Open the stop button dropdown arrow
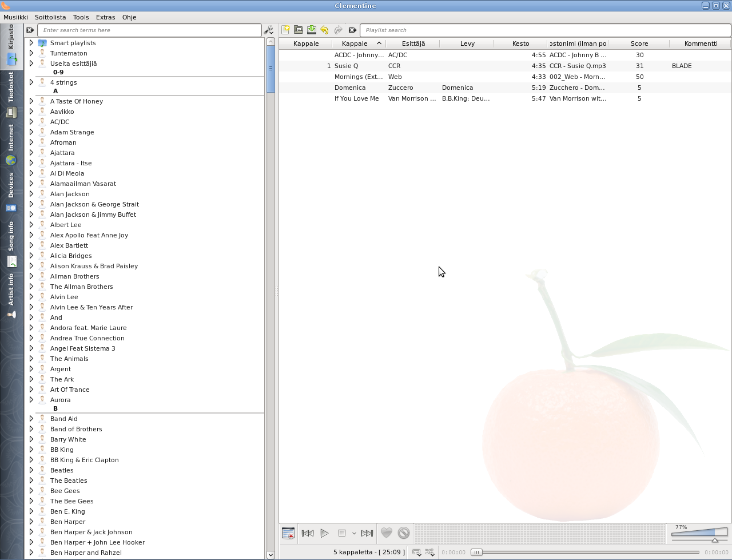732x560 pixels. tap(354, 533)
